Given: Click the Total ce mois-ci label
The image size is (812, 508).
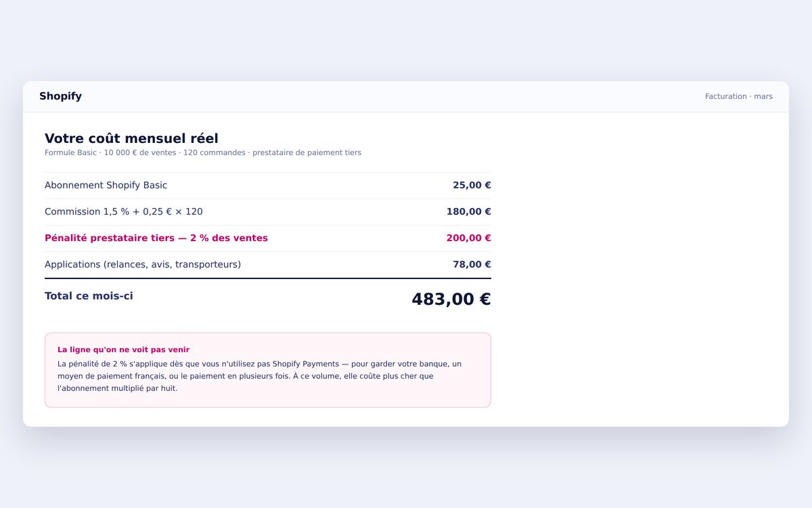Looking at the screenshot, I should (x=89, y=296).
